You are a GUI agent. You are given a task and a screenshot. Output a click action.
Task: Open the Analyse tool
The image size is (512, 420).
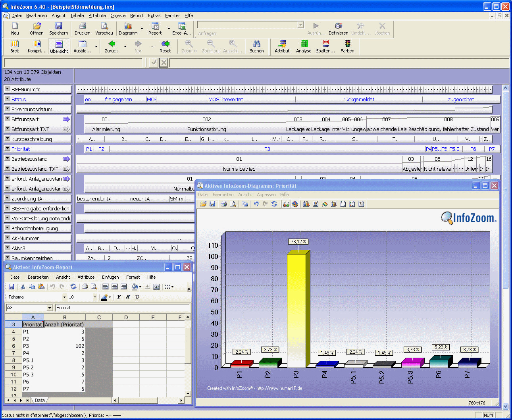(304, 44)
